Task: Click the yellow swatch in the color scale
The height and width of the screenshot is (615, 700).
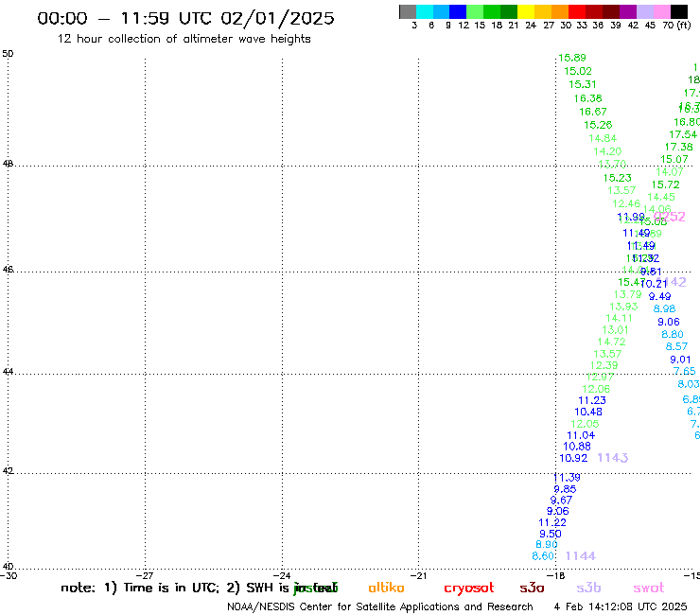Action: point(526,11)
